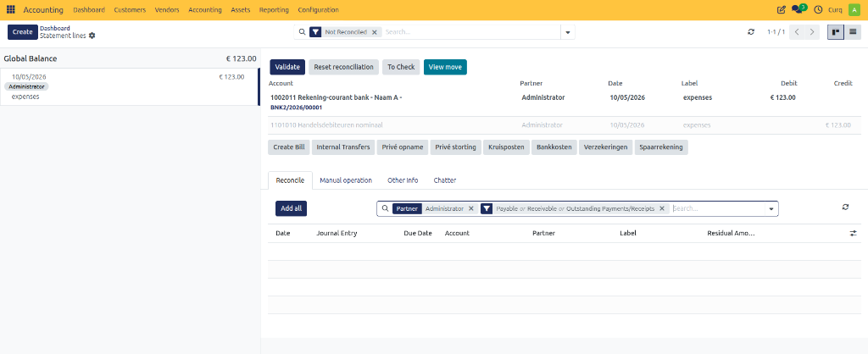Open the Assets menu
868x354 pixels.
point(240,10)
